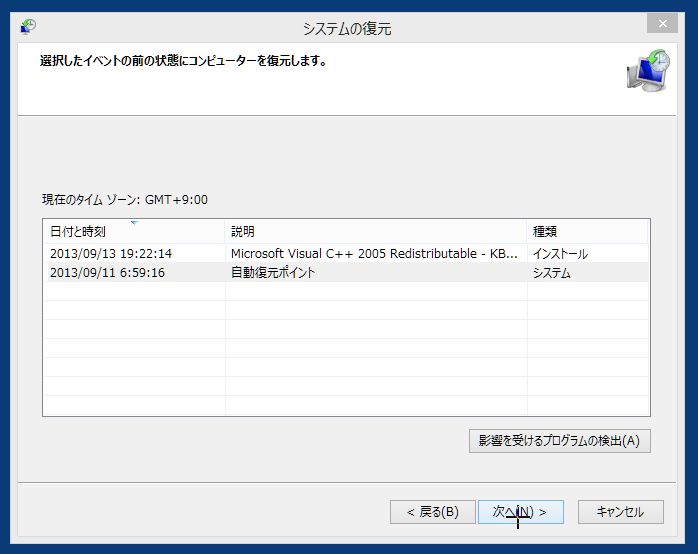Click the 次へ(N) button
Screen dimensions: 698x554
tap(521, 512)
